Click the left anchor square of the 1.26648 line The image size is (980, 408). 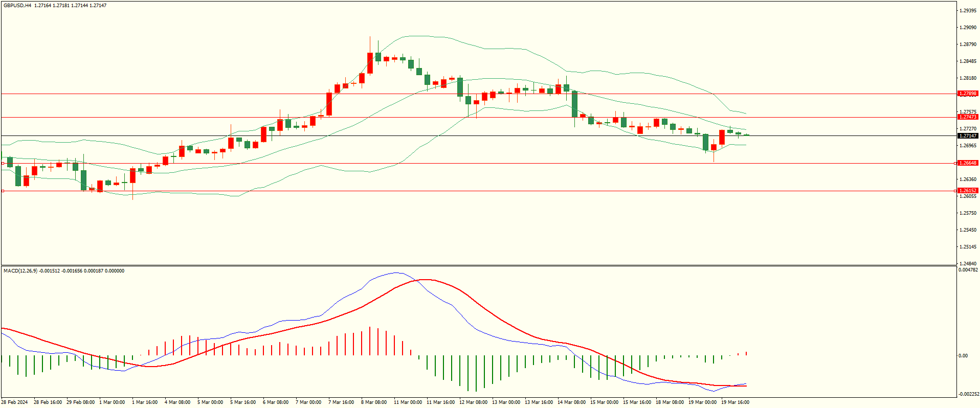click(3, 164)
